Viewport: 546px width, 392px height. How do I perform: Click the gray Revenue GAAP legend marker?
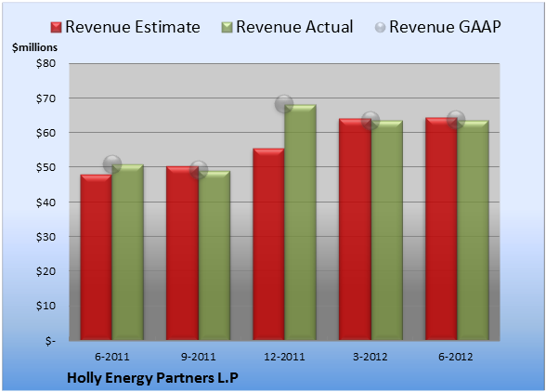click(x=381, y=27)
